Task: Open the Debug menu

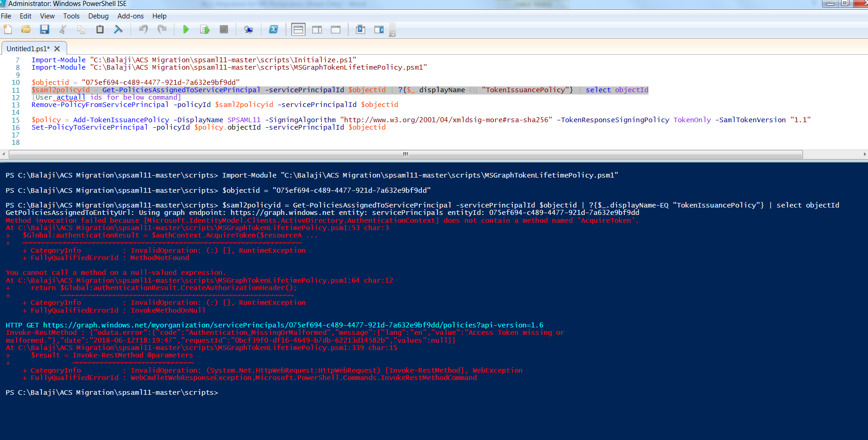Action: pyautogui.click(x=98, y=16)
